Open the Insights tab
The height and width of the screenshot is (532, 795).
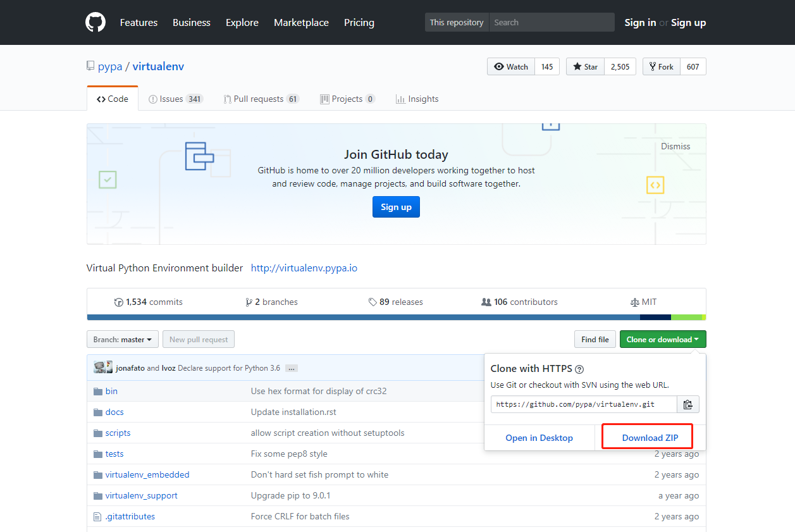(x=417, y=99)
